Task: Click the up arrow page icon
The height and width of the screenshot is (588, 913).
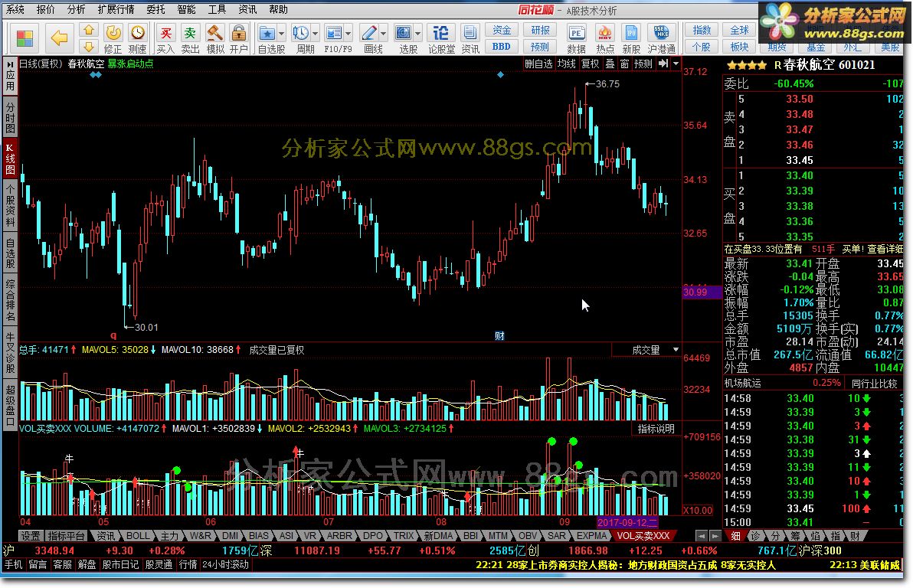Action: coord(89,31)
